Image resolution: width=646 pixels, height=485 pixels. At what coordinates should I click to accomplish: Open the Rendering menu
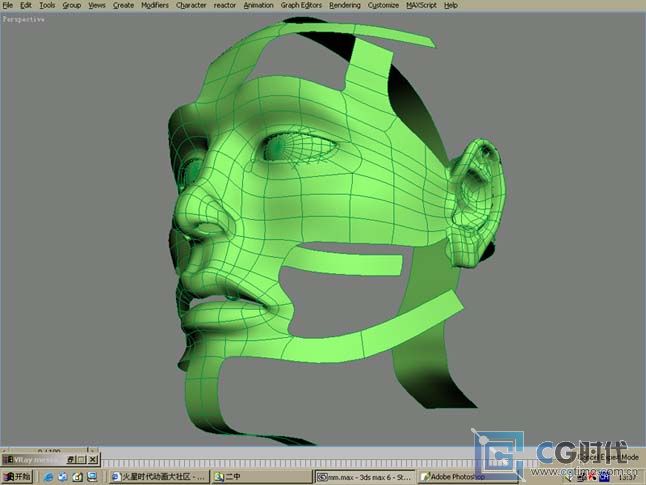344,5
